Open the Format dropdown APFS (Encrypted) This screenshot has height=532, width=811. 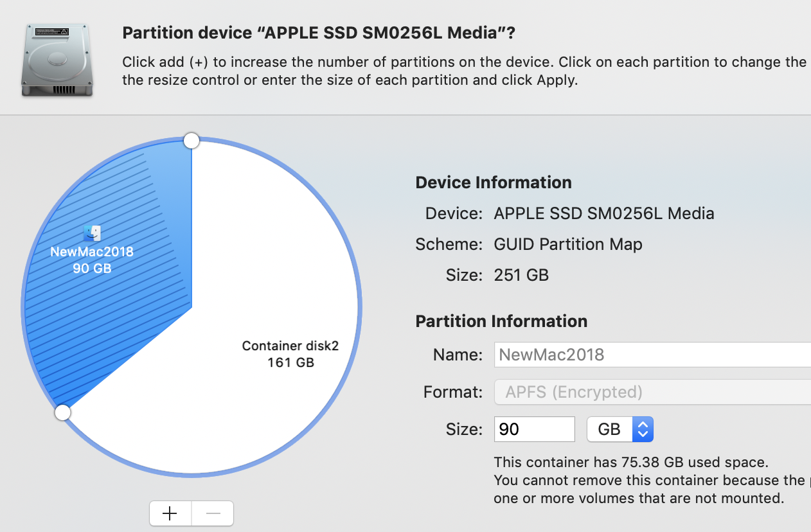pyautogui.click(x=652, y=392)
